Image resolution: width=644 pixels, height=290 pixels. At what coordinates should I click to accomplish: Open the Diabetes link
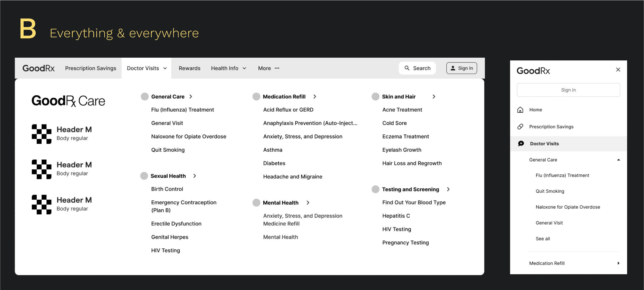coord(274,163)
